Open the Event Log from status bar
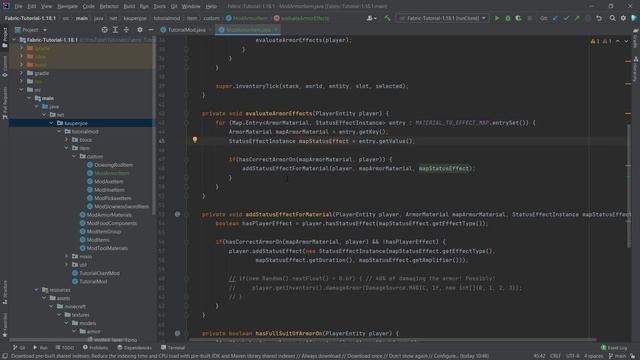 pyautogui.click(x=614, y=348)
